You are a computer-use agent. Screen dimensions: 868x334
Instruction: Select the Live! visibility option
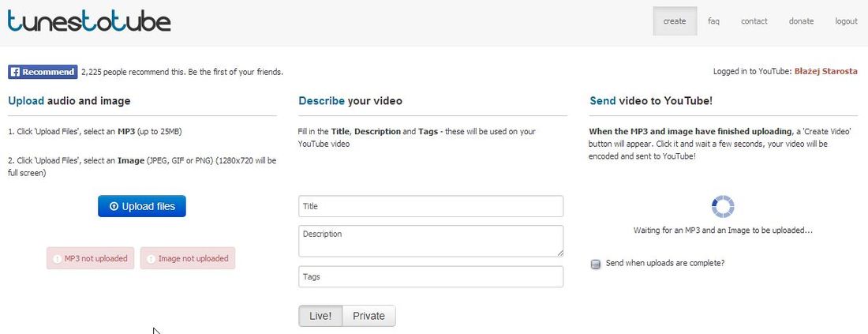320,316
